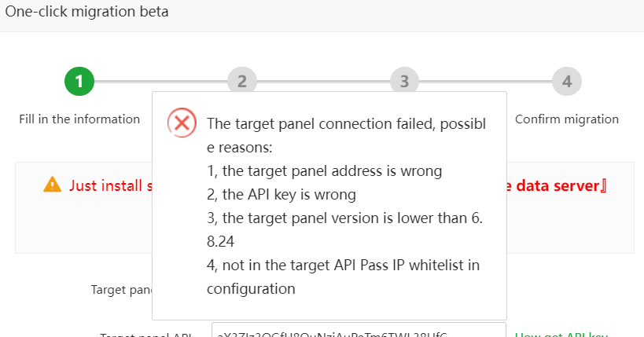Click progress line between steps 3 and 4
This screenshot has height=337, width=644.
point(485,80)
